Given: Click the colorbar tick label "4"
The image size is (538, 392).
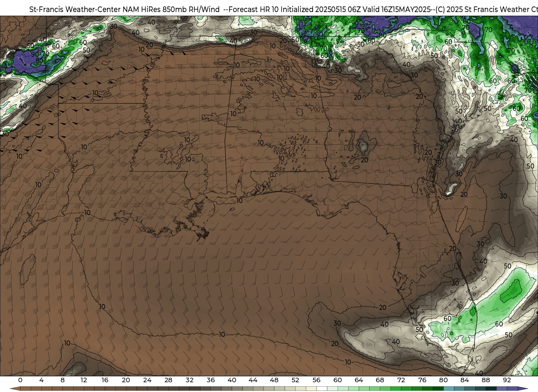Looking at the screenshot, I should [x=41, y=380].
